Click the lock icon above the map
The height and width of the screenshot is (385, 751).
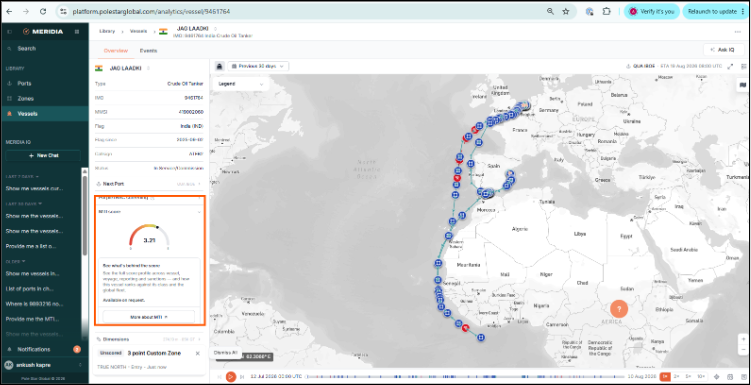(219, 66)
